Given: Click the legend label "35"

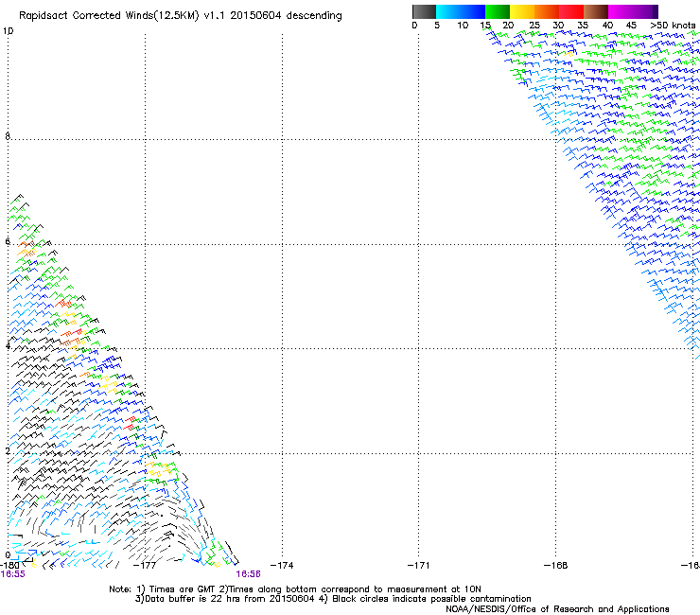Looking at the screenshot, I should pyautogui.click(x=583, y=25).
